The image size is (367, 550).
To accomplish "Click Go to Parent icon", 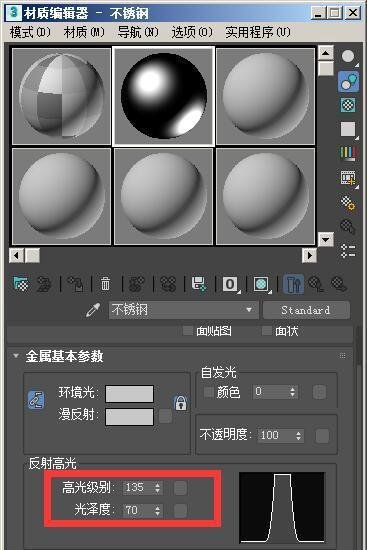I will 316,284.
